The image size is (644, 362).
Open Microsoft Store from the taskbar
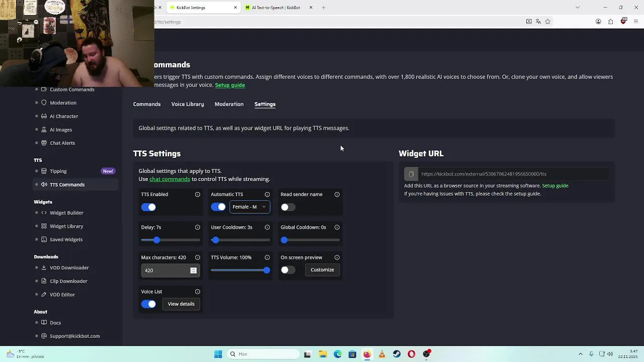pos(352,354)
